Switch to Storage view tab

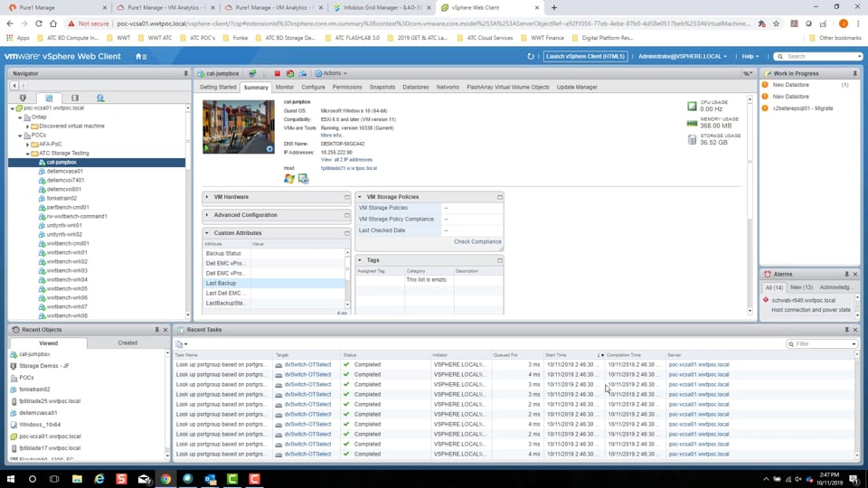pyautogui.click(x=75, y=98)
